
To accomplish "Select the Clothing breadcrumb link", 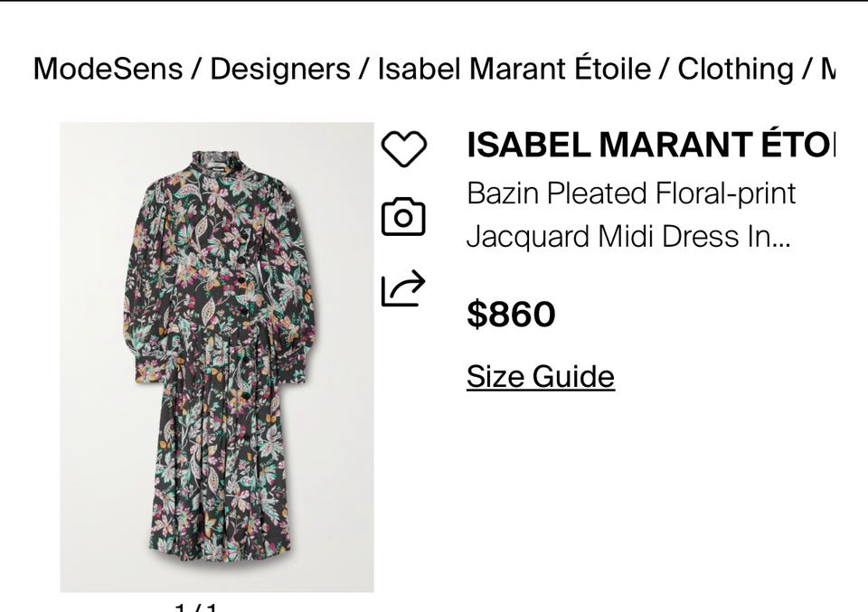I will click(x=735, y=69).
